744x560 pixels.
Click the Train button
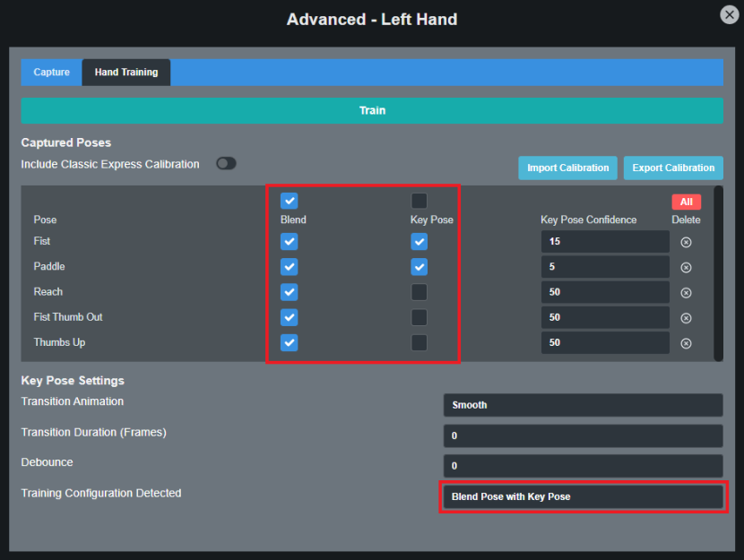coord(372,110)
